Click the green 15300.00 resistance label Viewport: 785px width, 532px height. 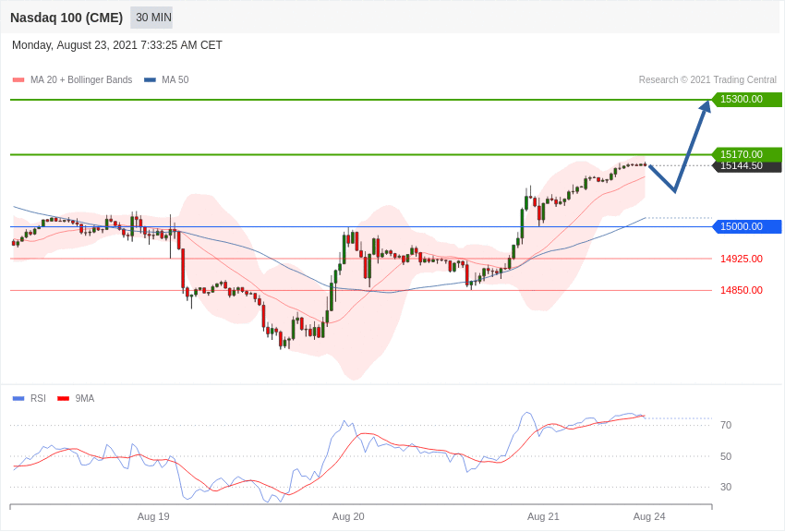(746, 100)
